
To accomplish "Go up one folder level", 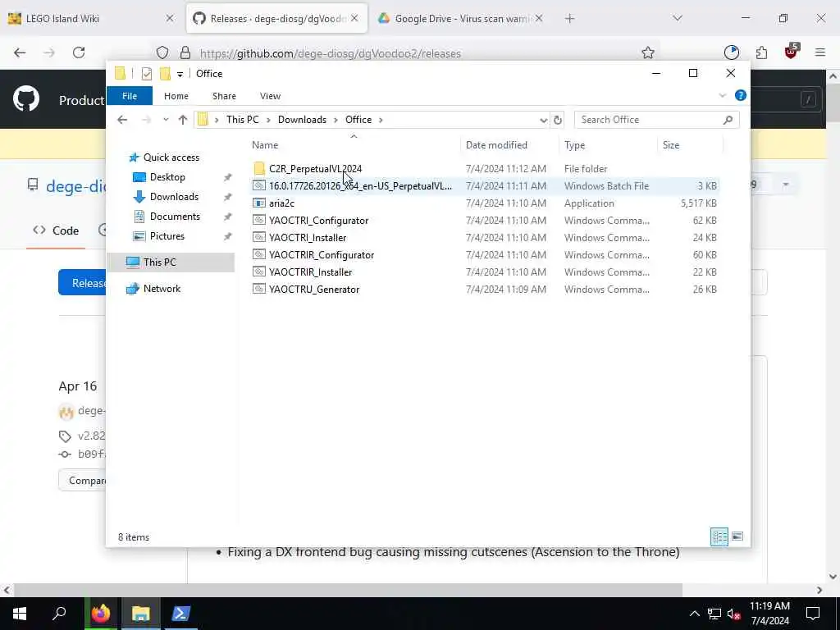I will pyautogui.click(x=183, y=120).
